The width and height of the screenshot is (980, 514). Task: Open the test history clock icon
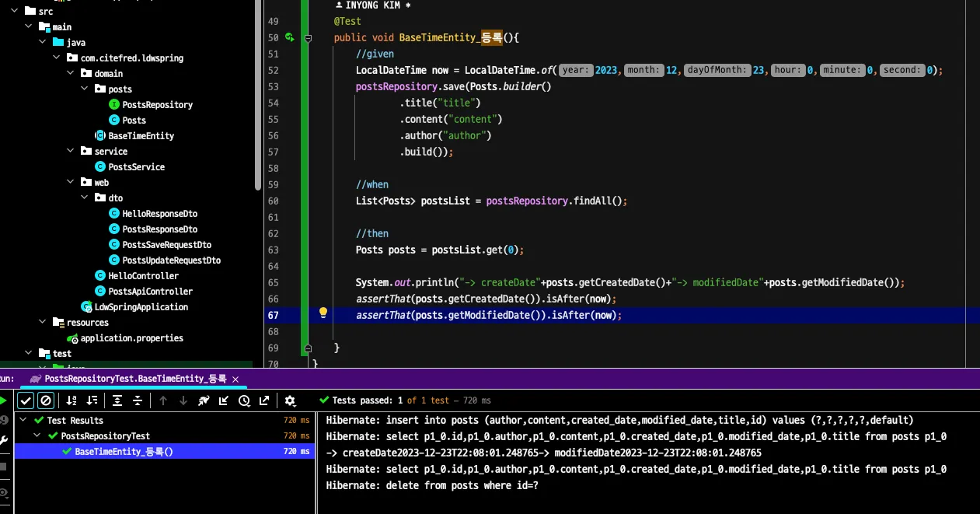click(x=244, y=400)
